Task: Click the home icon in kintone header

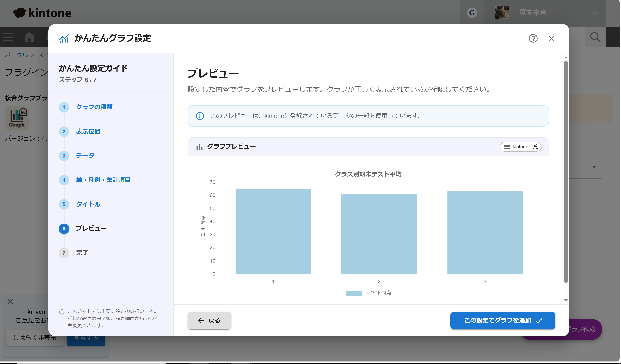Action: tap(29, 37)
